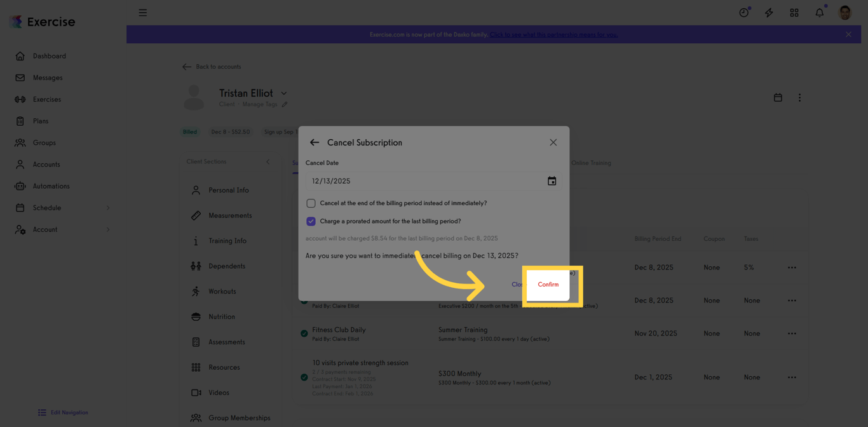Go back using the dialog's back arrow
This screenshot has height=427, width=868.
pyautogui.click(x=314, y=142)
